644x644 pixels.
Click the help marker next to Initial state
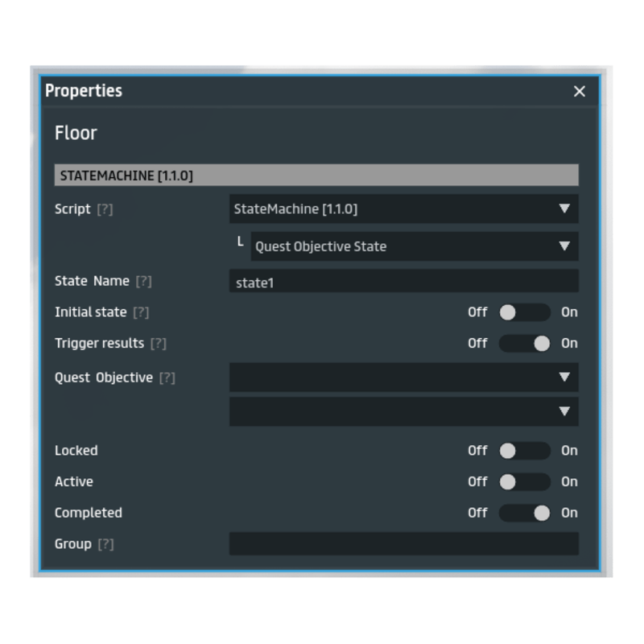coord(141,312)
